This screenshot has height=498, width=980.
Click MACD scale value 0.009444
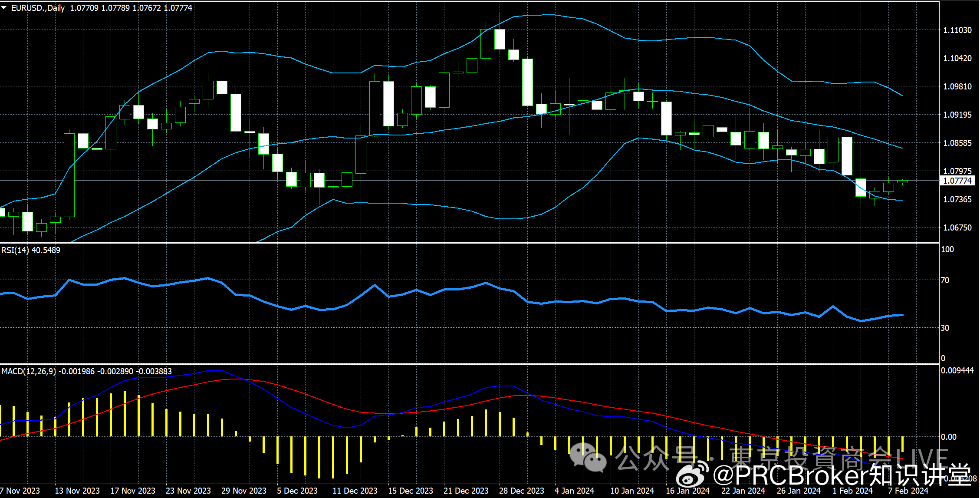click(x=957, y=370)
